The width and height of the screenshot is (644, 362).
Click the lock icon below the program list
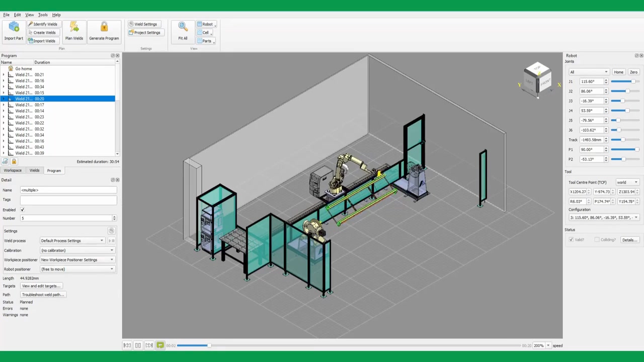(14, 161)
